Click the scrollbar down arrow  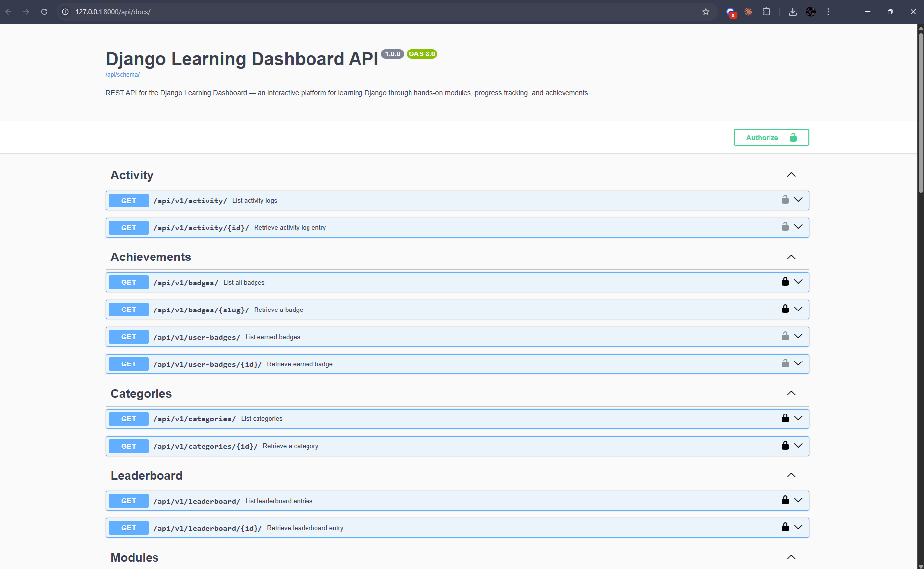[921, 566]
